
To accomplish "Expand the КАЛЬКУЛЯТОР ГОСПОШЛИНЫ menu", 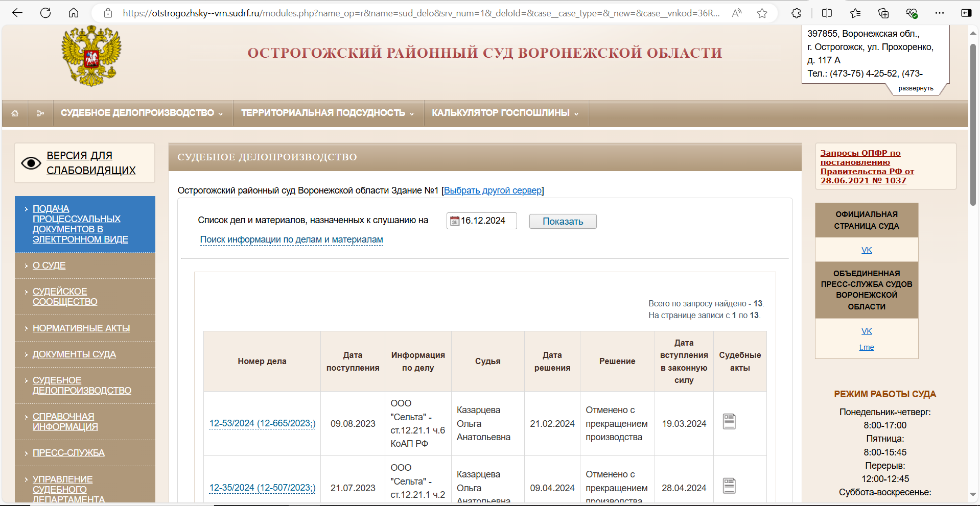I will coord(505,113).
